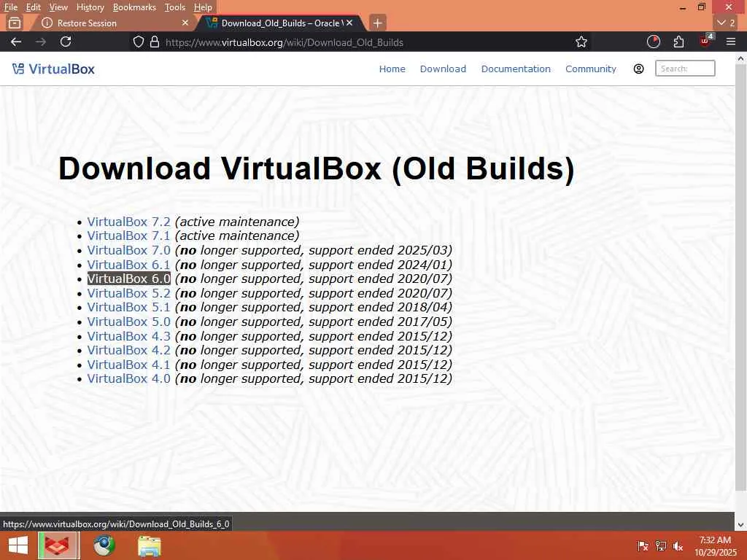Bookmark this page with the star
This screenshot has height=560, width=747.
tap(581, 42)
